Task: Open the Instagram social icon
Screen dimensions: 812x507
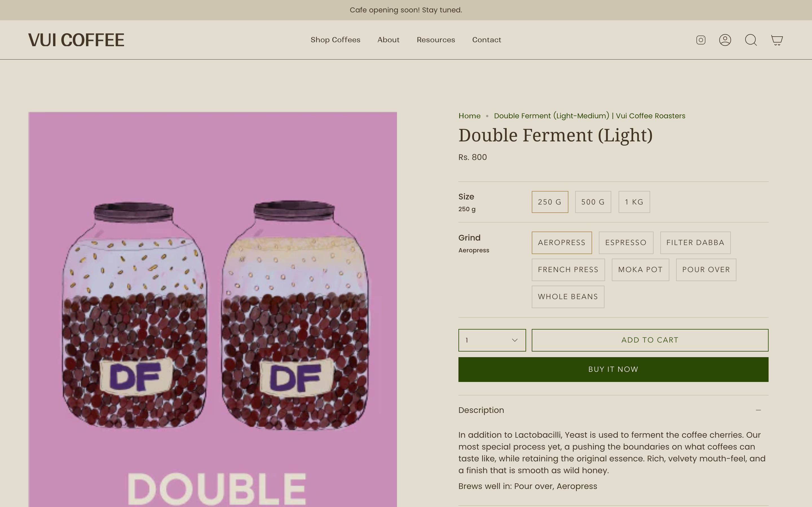Action: pos(701,39)
